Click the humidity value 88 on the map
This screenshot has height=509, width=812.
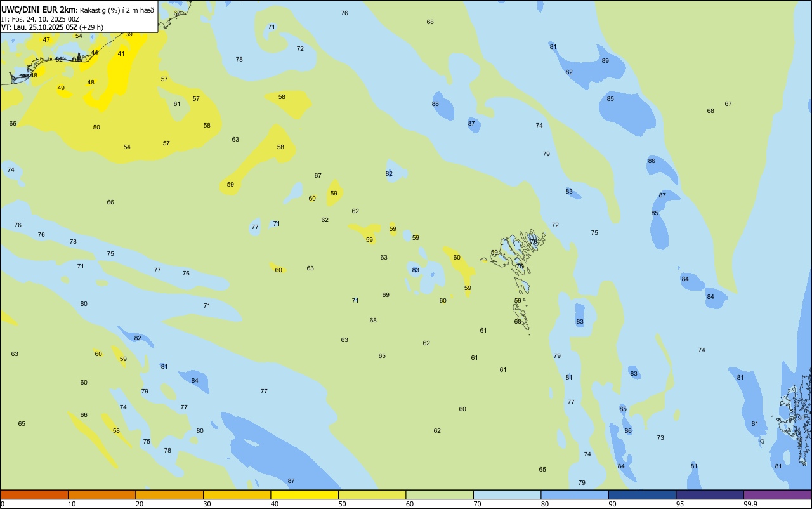click(x=435, y=104)
